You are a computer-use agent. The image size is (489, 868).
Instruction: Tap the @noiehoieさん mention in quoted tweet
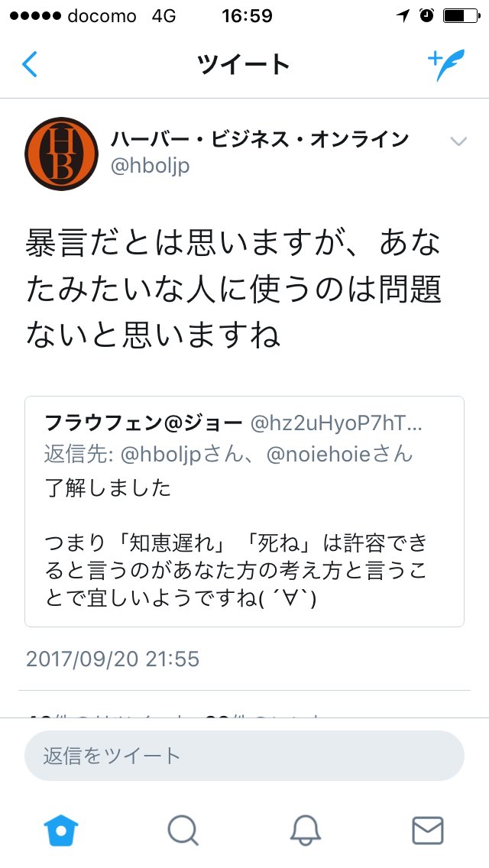pos(340,455)
